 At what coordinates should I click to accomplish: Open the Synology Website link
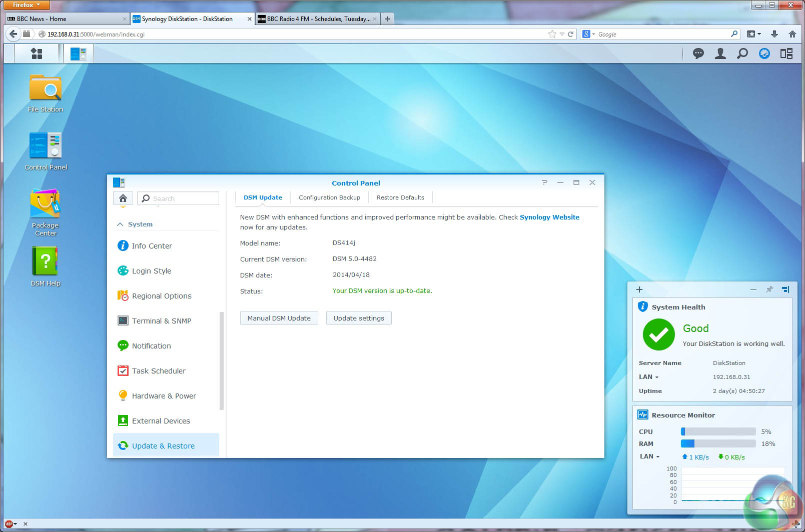tap(549, 217)
